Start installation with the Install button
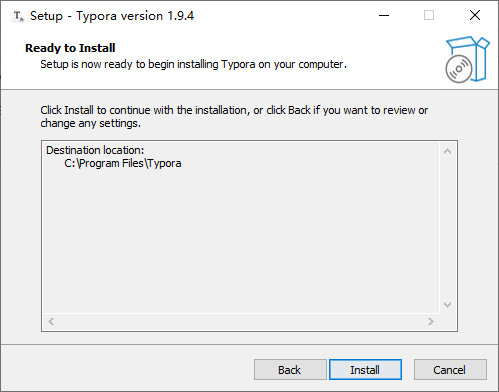 click(x=365, y=370)
